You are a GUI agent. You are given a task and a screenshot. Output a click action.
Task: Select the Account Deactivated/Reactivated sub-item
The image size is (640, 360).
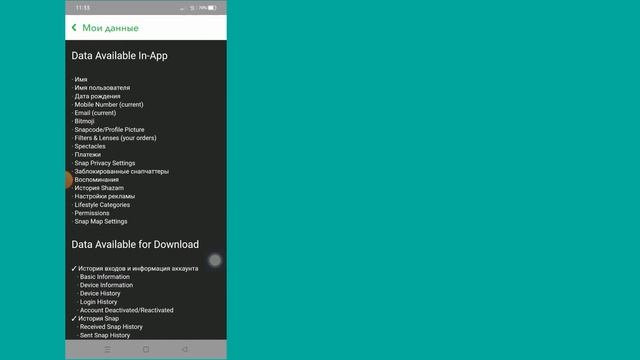[x=127, y=310]
